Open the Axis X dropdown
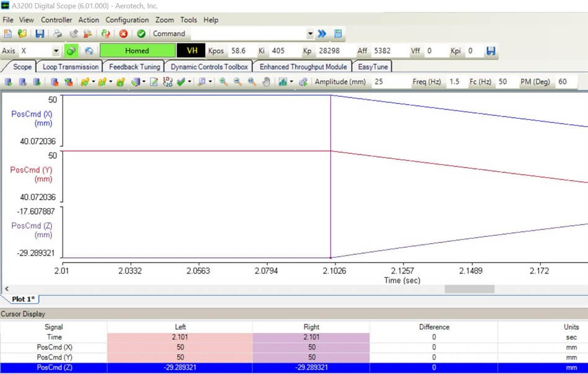The image size is (588, 374). pyautogui.click(x=56, y=51)
